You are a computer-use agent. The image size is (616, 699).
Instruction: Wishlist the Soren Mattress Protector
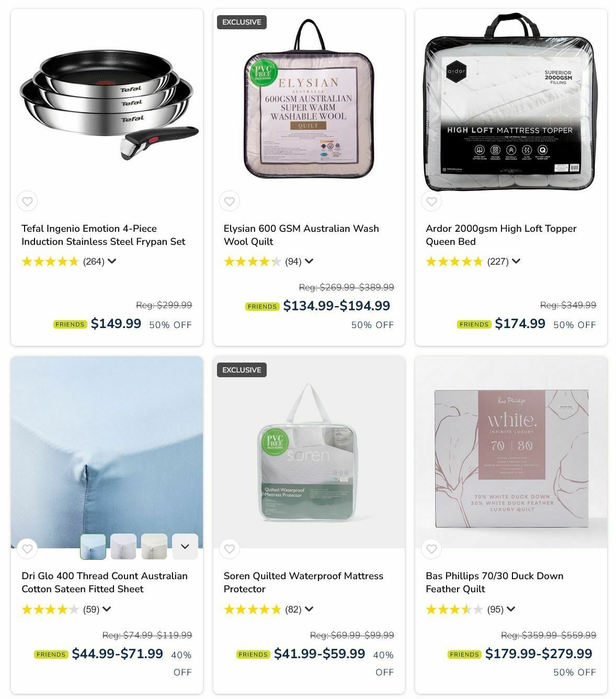(x=230, y=549)
